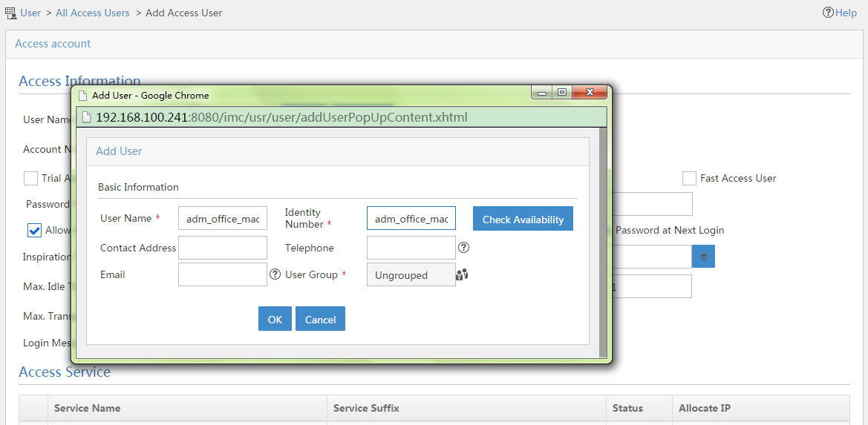Focus the User Name field in popup
Image resolution: width=868 pixels, height=425 pixels.
pos(223,218)
